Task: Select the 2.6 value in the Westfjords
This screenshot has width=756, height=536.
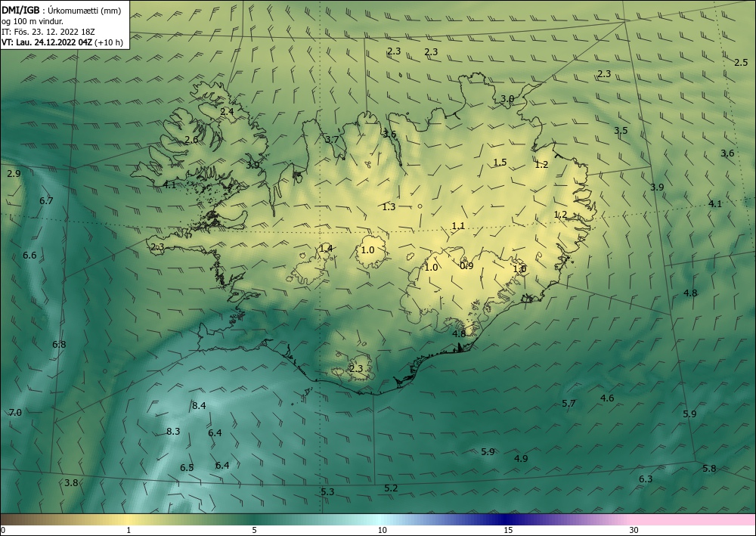Action: (191, 140)
